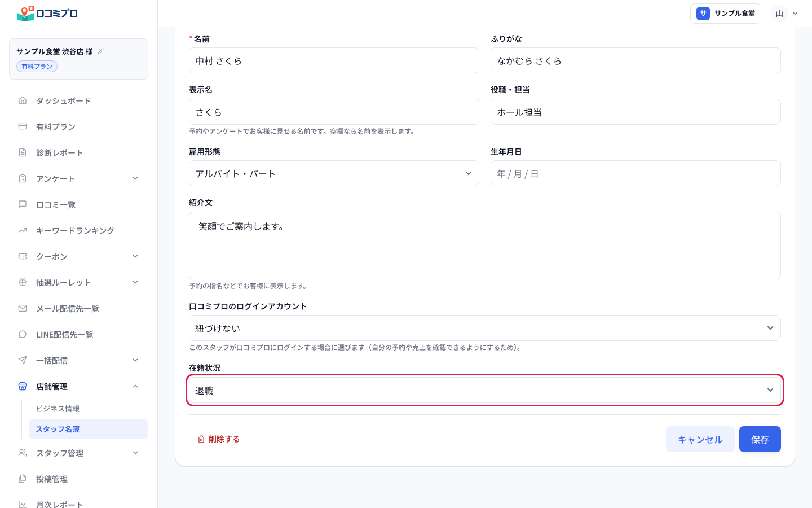Expand the クーポン submenu chevron
The image size is (812, 508).
point(135,256)
